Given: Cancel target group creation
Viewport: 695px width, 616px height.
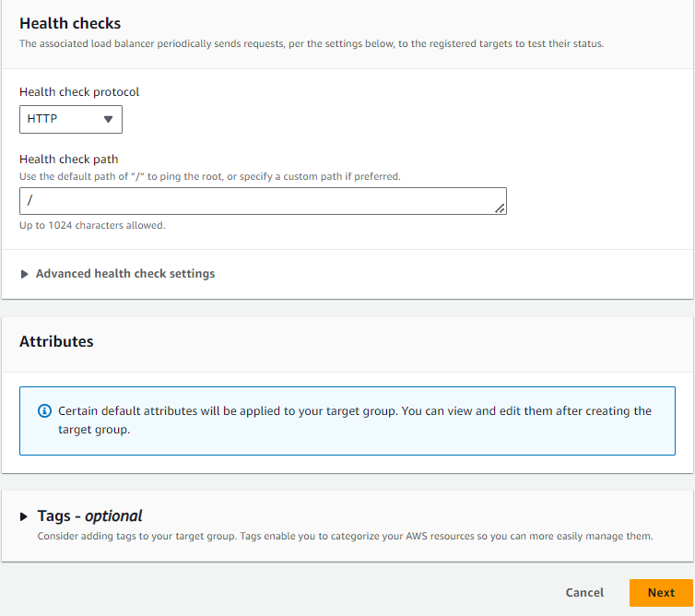Looking at the screenshot, I should click(584, 593).
